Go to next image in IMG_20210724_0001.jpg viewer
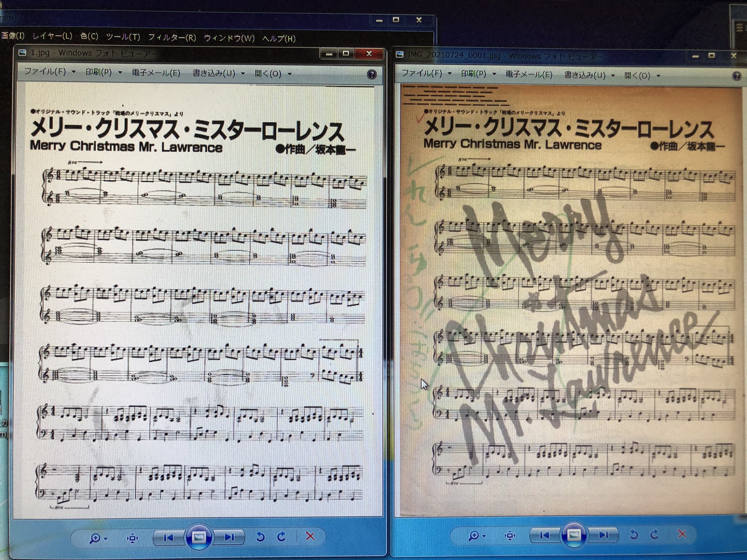 (604, 535)
